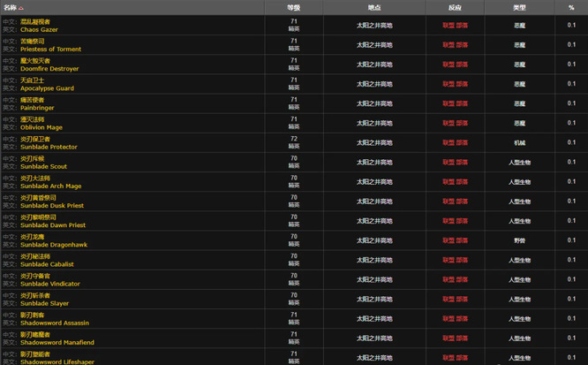Open the Oblivion Mage link
Image resolution: width=588 pixels, height=365 pixels.
[41, 127]
